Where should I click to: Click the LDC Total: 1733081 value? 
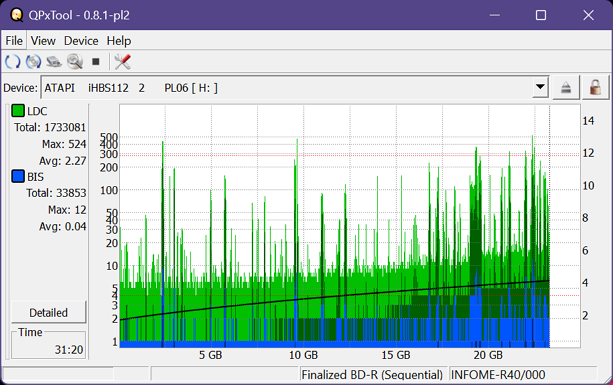pyautogui.click(x=50, y=127)
